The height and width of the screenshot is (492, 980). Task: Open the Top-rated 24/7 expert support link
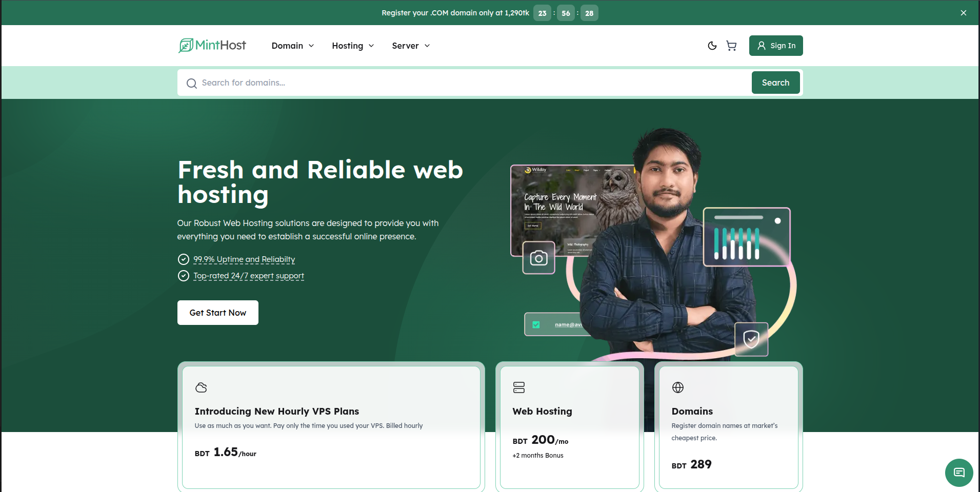[x=249, y=276]
